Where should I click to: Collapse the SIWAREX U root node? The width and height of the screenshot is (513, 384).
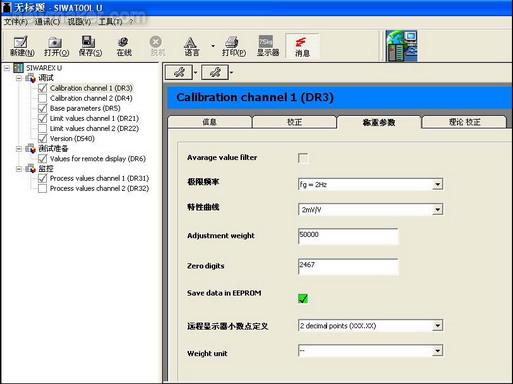(7, 68)
